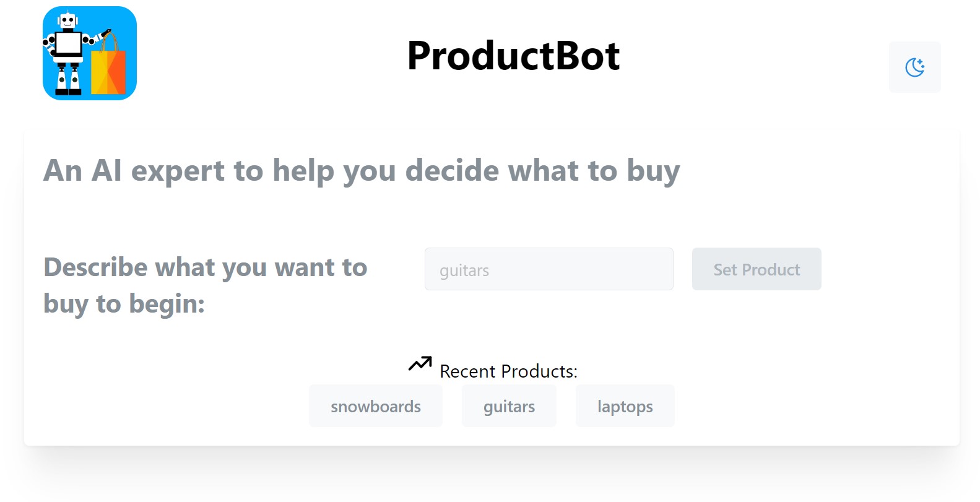
Task: Click the trending arrow icon near Recent Products
Action: pyautogui.click(x=420, y=365)
